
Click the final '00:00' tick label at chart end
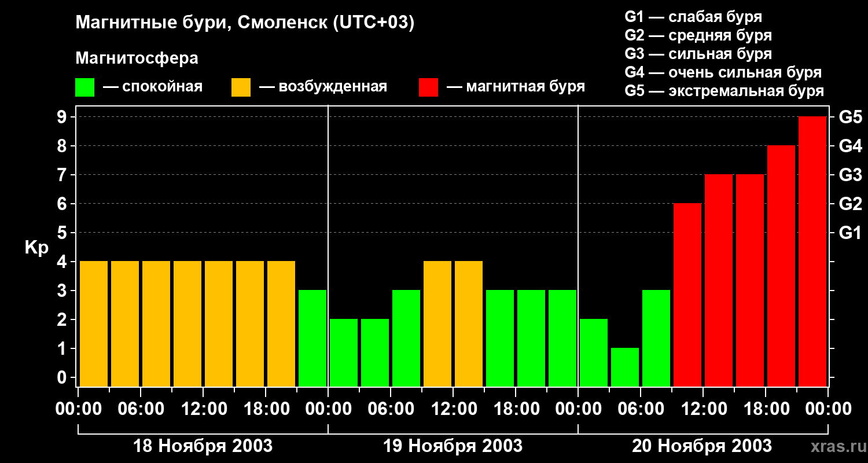point(828,409)
